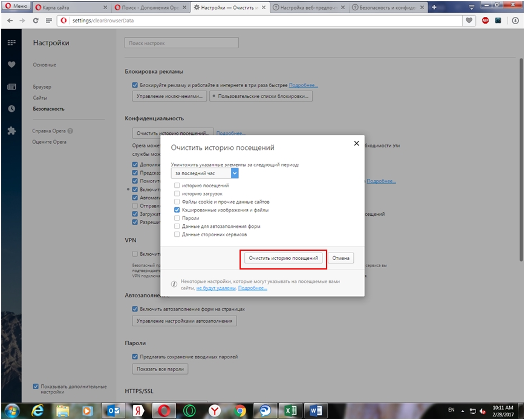This screenshot has width=525, height=420.
Task: Open News panel in the sidebar
Action: tap(11, 87)
